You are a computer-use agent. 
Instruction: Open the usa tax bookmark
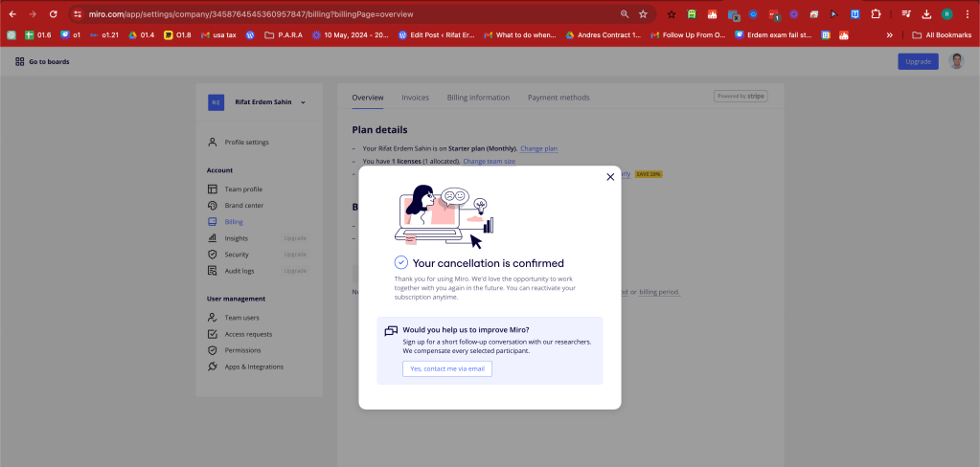click(218, 35)
